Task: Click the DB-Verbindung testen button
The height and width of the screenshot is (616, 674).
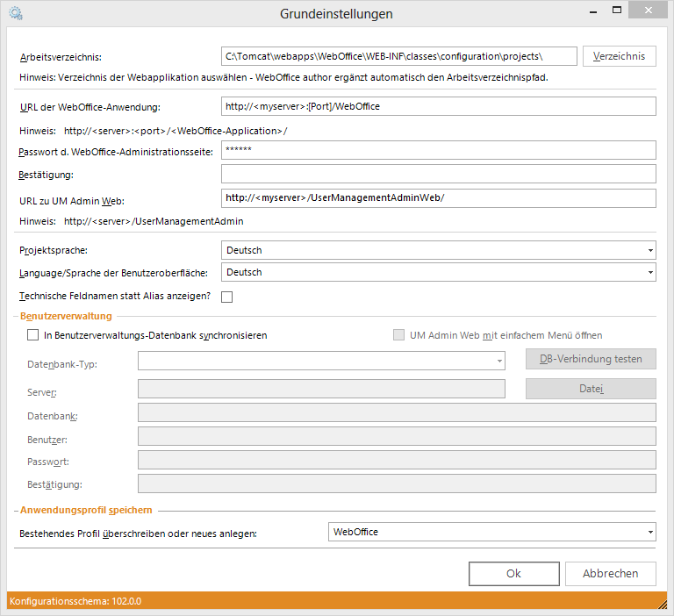Action: [x=591, y=359]
